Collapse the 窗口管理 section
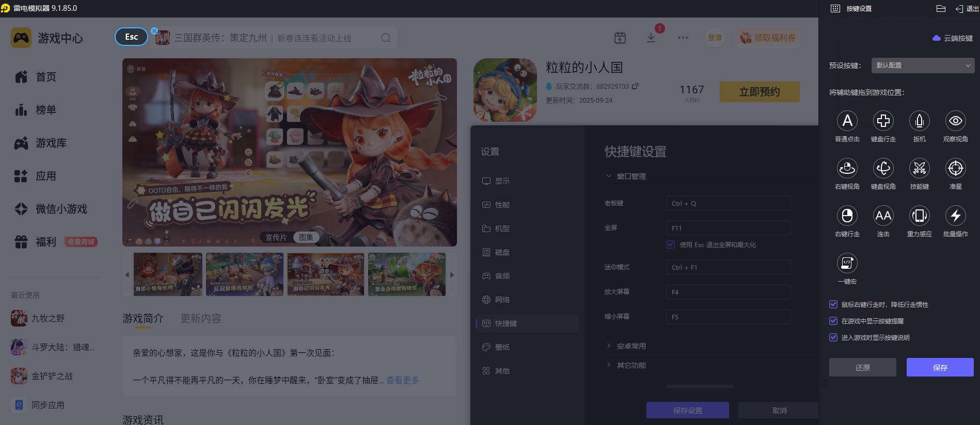Viewport: 980px width, 425px height. [609, 176]
